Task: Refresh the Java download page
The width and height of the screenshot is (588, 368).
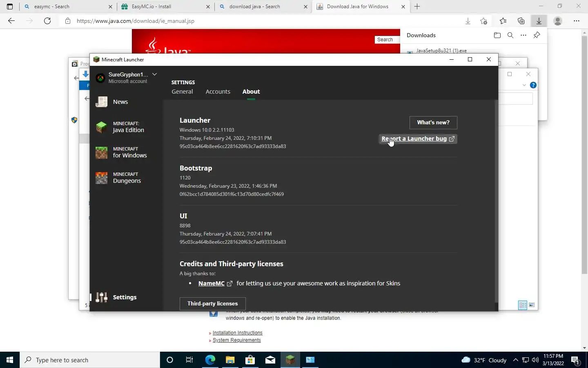Action: click(x=47, y=21)
